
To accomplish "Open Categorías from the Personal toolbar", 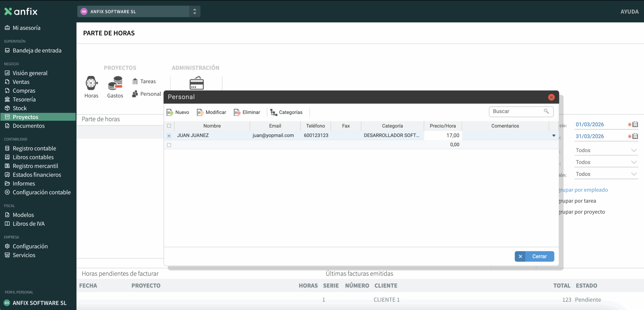I will click(x=286, y=112).
